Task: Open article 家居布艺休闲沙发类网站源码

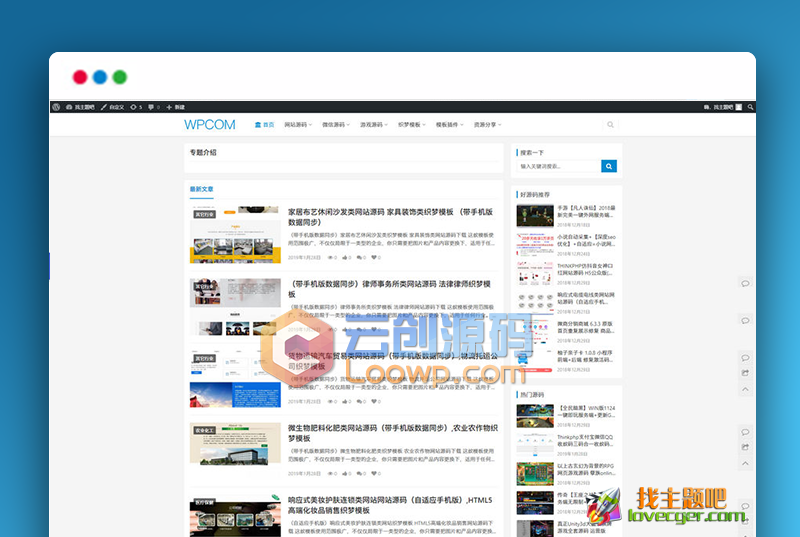Action: click(390, 217)
